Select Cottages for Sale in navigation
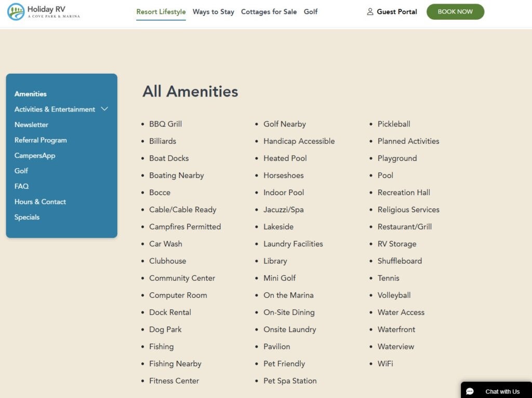This screenshot has width=532, height=398. 269,12
